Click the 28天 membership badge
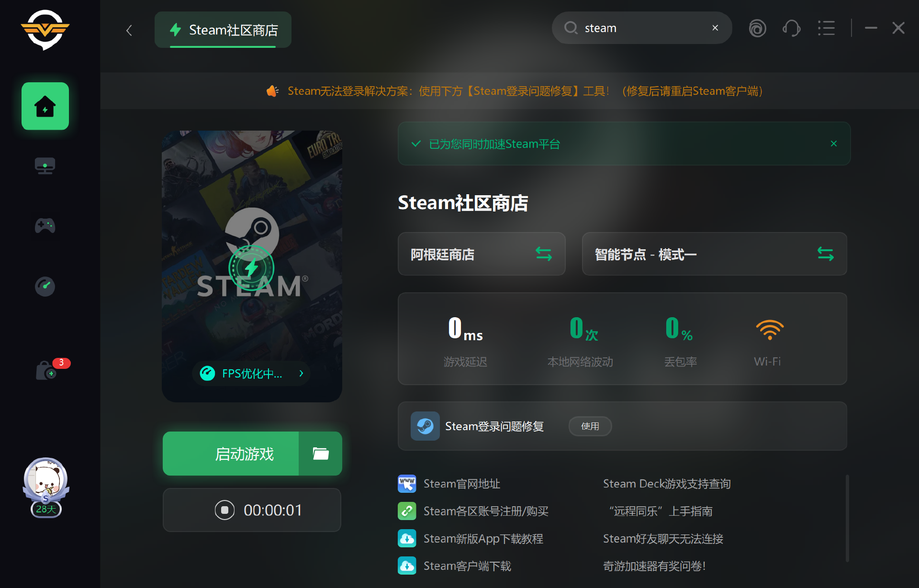The image size is (919, 588). coord(46,509)
